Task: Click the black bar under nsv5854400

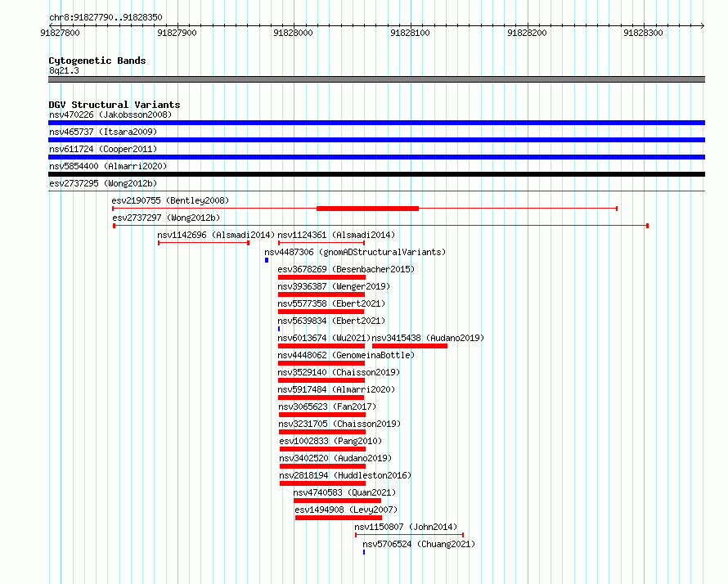Action: coord(376,174)
